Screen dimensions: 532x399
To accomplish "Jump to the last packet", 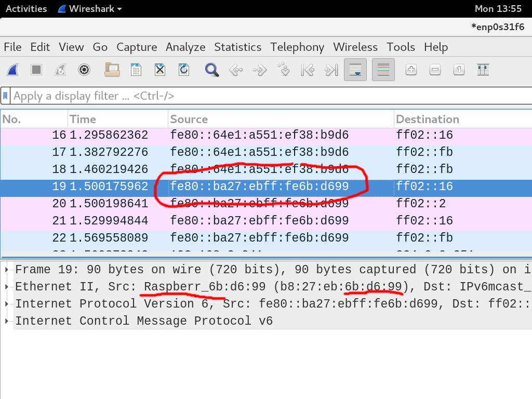I will (x=331, y=70).
